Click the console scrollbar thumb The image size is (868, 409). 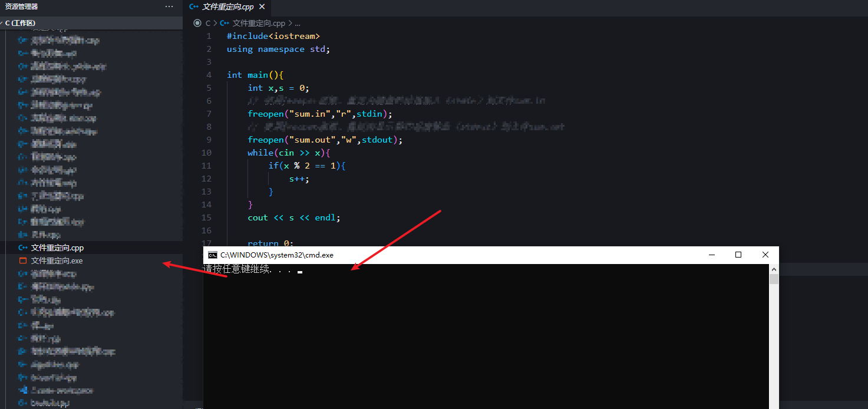[x=774, y=279]
